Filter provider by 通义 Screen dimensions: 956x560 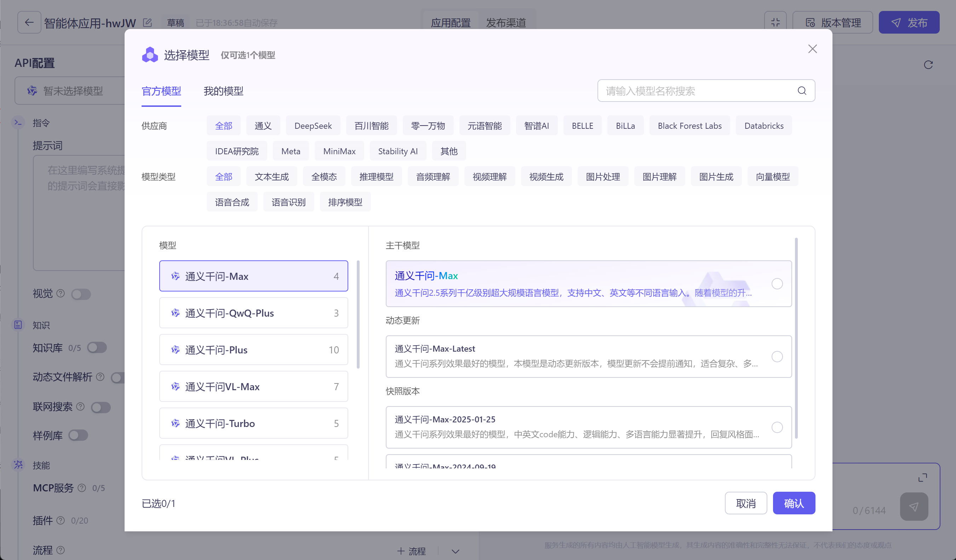(x=263, y=126)
